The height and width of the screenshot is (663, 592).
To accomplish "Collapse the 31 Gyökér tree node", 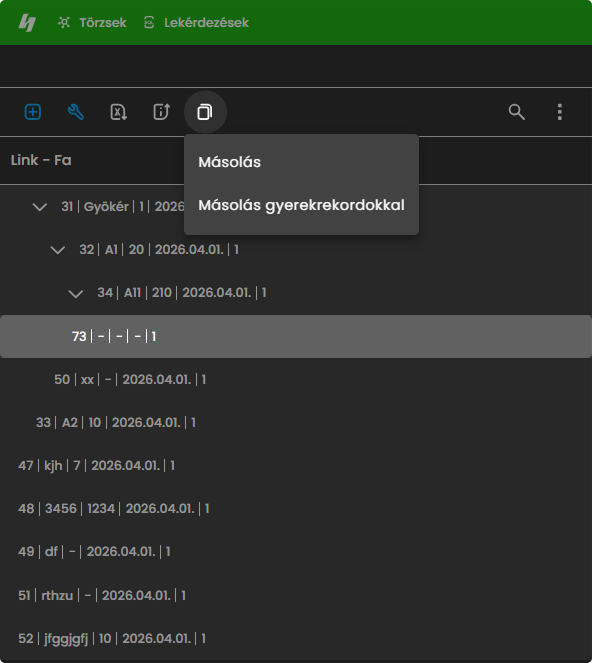I will pyautogui.click(x=40, y=207).
